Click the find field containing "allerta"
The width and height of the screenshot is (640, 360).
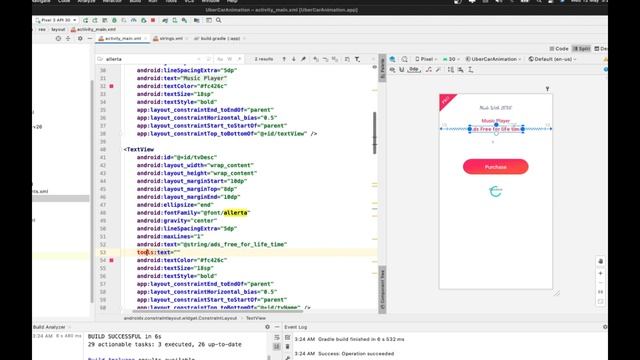151,59
